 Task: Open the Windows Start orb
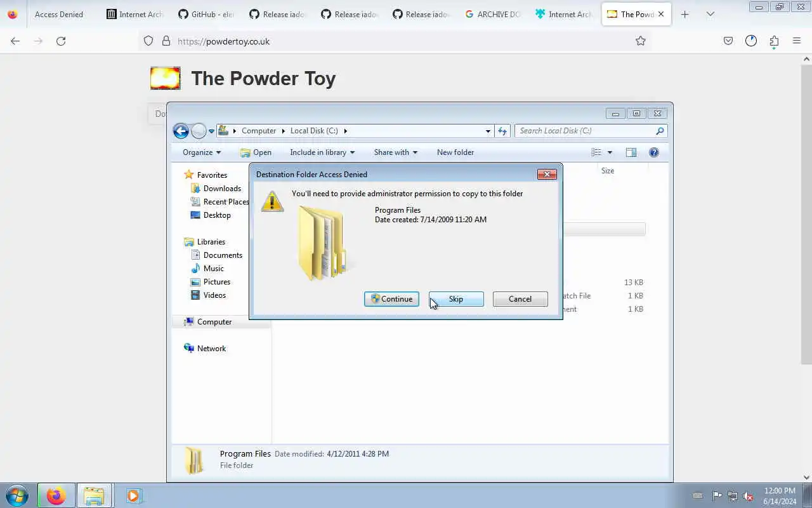click(x=17, y=495)
